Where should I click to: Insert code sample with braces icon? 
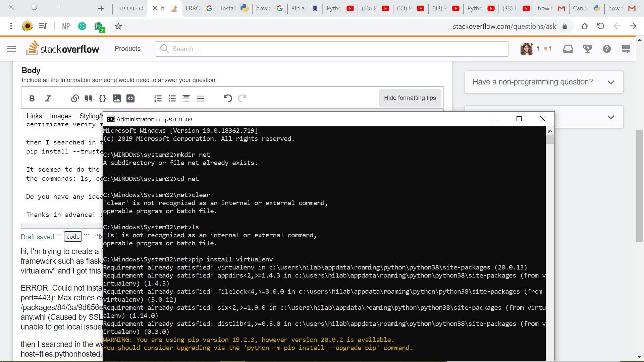(103, 99)
